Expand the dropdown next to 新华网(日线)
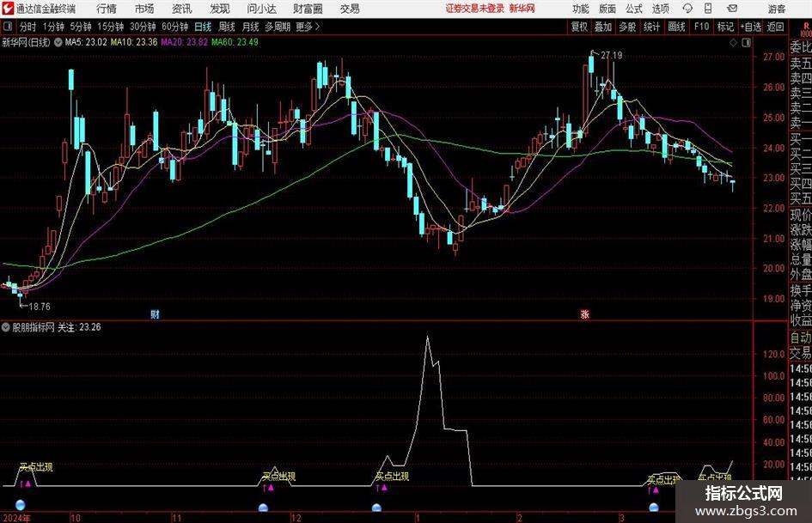The image size is (812, 523). click(58, 42)
